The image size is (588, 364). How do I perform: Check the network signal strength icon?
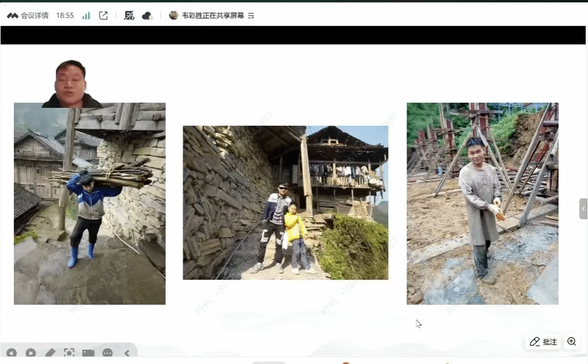(86, 16)
